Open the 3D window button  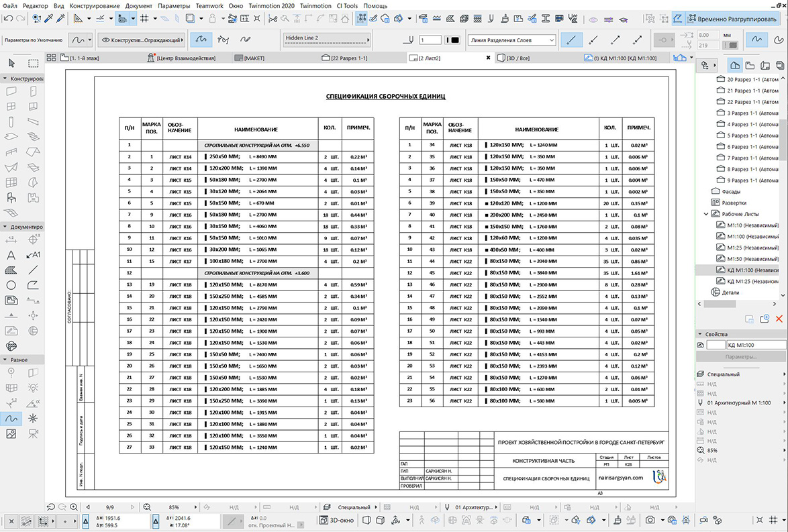337,520
